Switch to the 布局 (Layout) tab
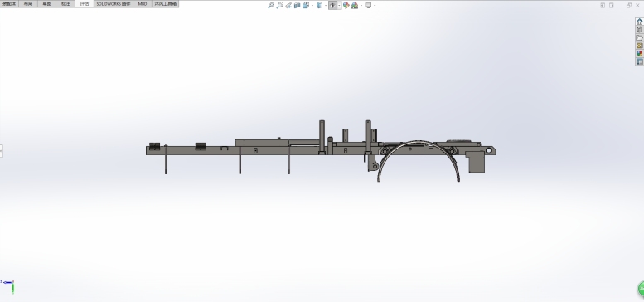The height and width of the screenshot is (302, 644). pos(28,3)
